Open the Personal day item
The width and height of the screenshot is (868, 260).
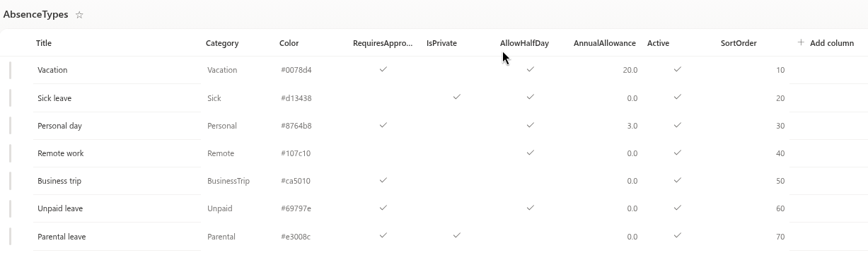[59, 126]
